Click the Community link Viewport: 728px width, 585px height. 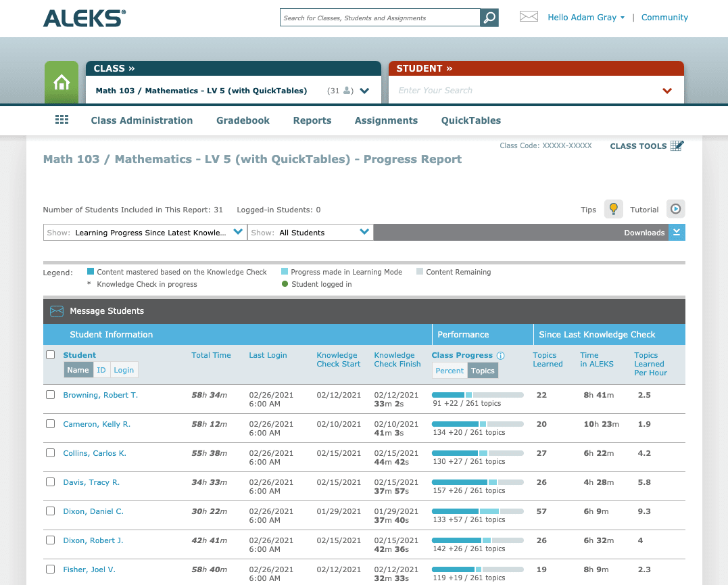(664, 17)
